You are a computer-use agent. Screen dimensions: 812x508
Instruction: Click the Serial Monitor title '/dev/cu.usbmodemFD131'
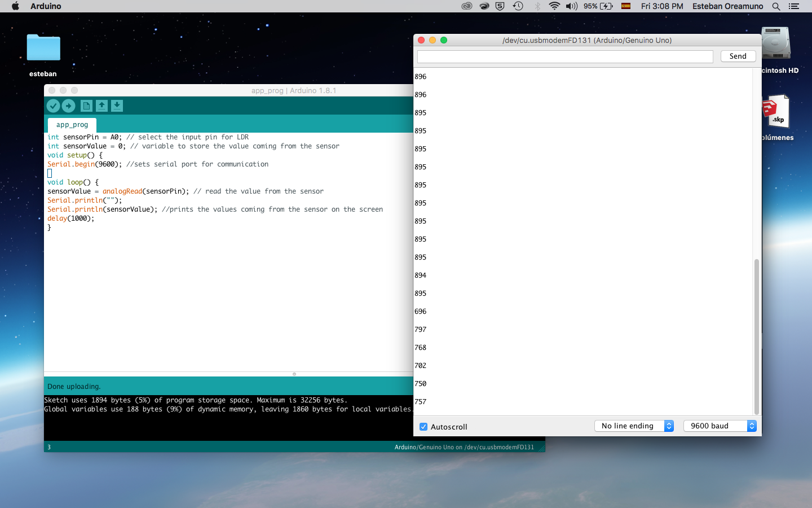pyautogui.click(x=587, y=40)
